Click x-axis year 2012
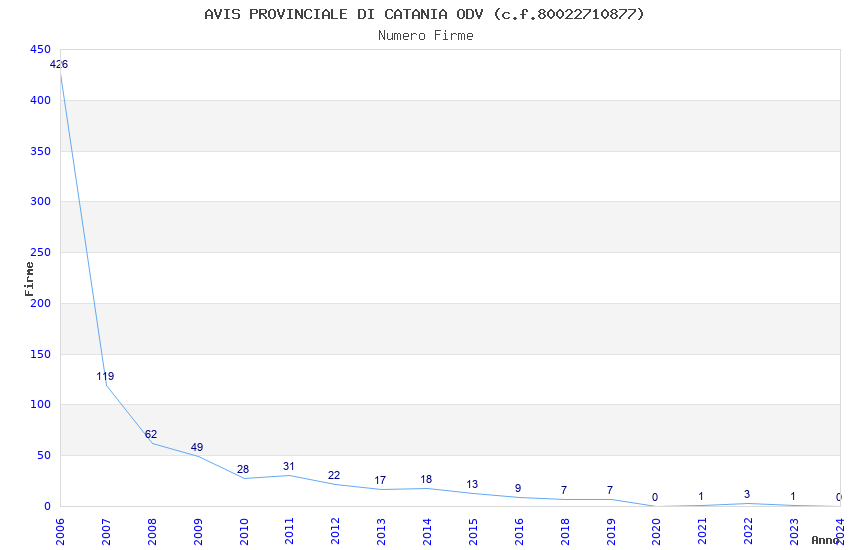The image size is (850, 550). pos(335,532)
